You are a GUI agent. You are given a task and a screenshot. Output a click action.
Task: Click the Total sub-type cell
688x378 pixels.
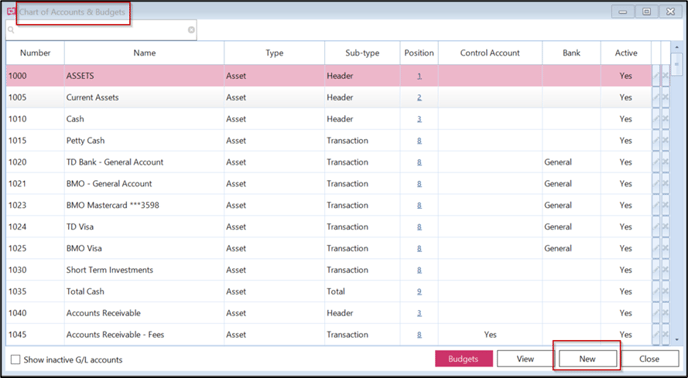(x=362, y=291)
